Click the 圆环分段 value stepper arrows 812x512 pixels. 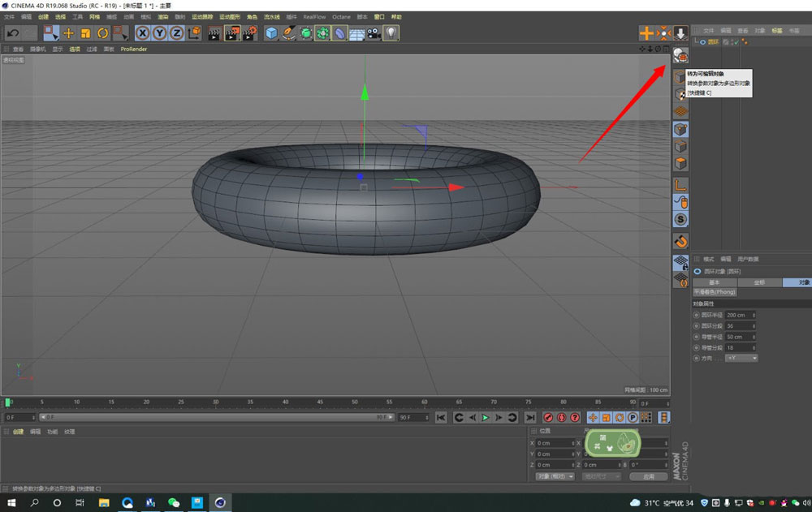tap(755, 325)
